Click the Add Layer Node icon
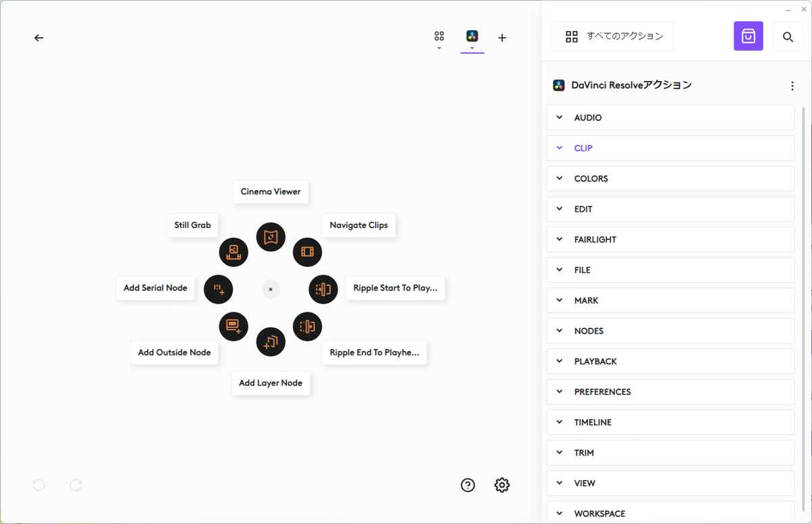The height and width of the screenshot is (524, 812). [x=271, y=341]
